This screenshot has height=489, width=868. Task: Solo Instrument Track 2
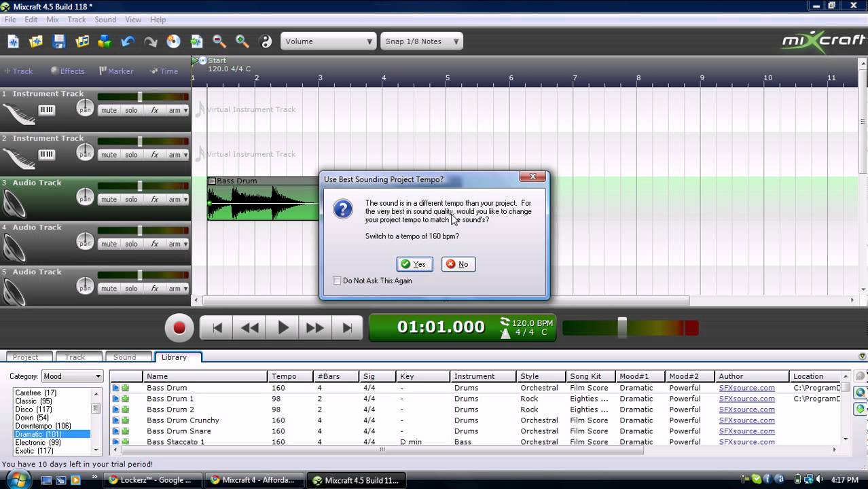[131, 155]
